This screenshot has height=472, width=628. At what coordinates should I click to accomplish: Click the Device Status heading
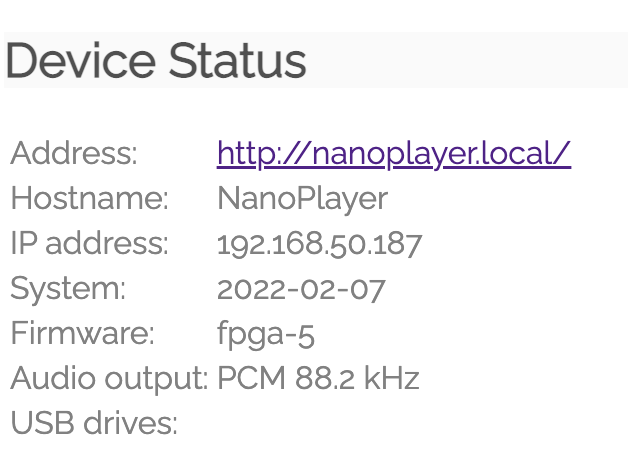[x=156, y=62]
